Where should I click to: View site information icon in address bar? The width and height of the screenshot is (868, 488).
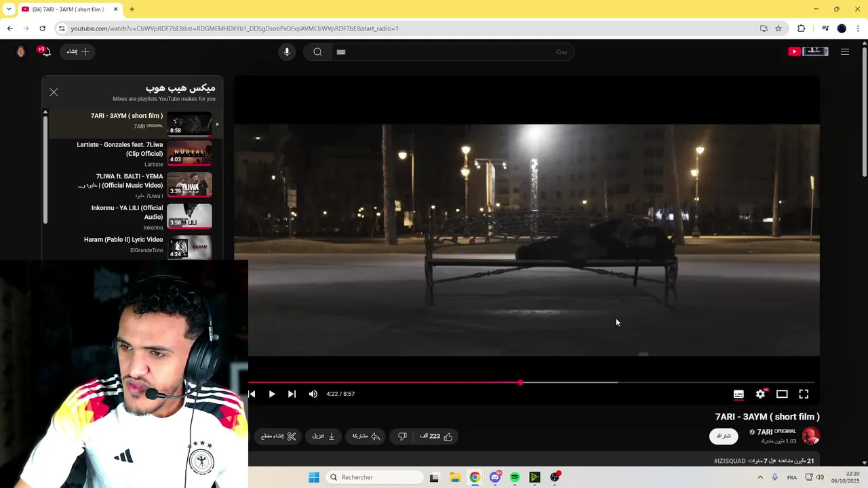[62, 28]
